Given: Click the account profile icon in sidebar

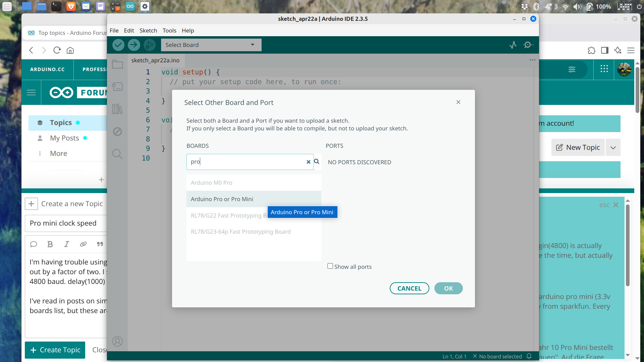Looking at the screenshot, I should pyautogui.click(x=117, y=341).
